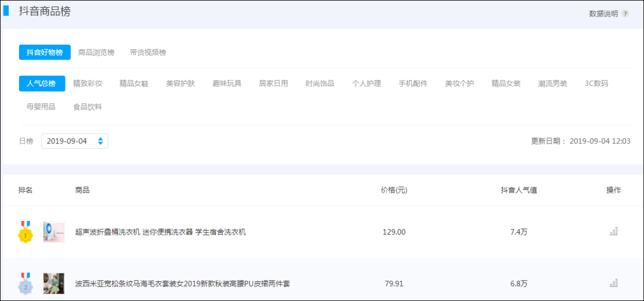Choose the 居家日用 category
Viewport: 644px width, 301px height.
click(273, 84)
